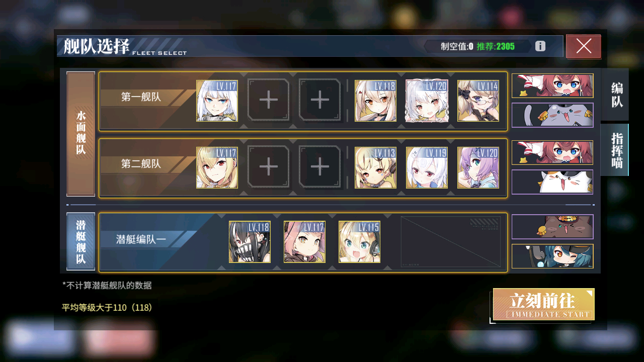This screenshot has width=644, height=362.
Task: Select LV.113 ship in second fleet
Action: click(375, 167)
